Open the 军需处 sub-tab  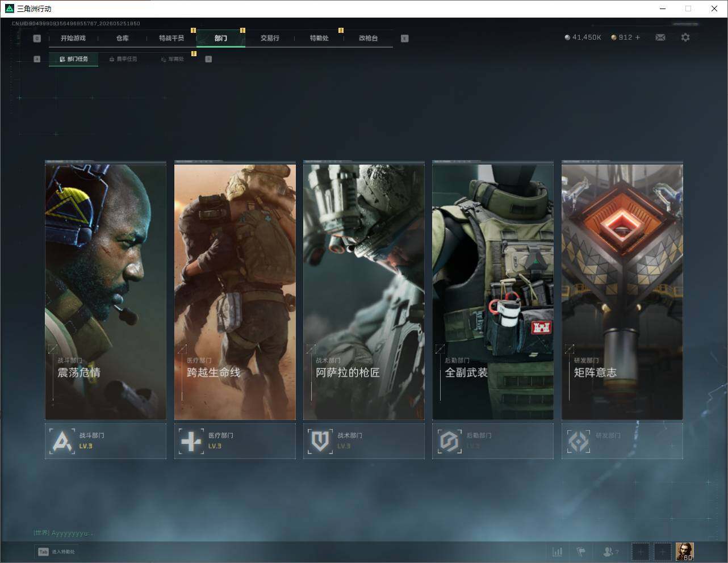[172, 59]
